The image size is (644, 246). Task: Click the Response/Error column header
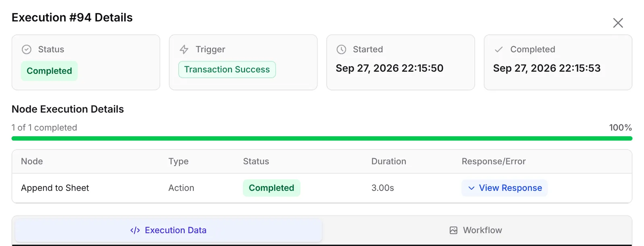point(493,162)
